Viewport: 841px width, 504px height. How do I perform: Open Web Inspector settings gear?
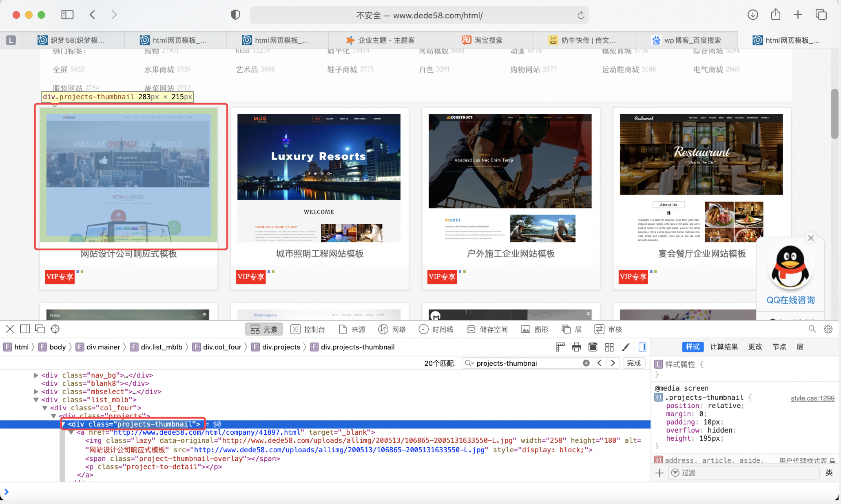pos(828,329)
